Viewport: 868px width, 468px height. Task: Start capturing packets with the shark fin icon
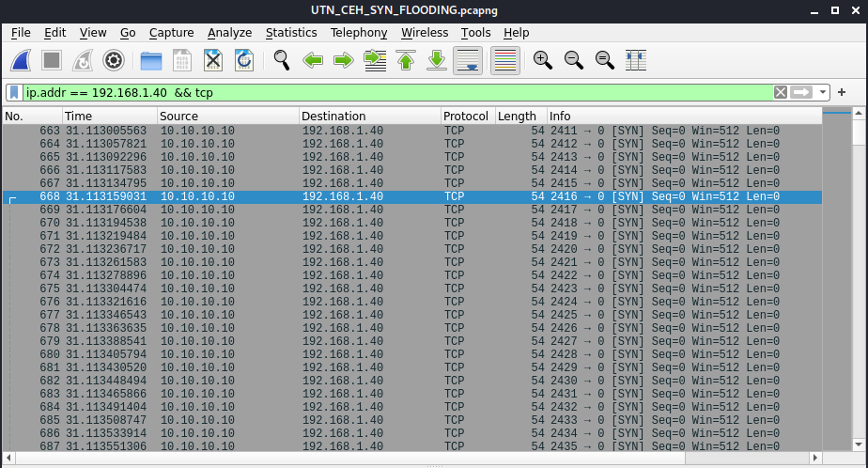[21, 60]
